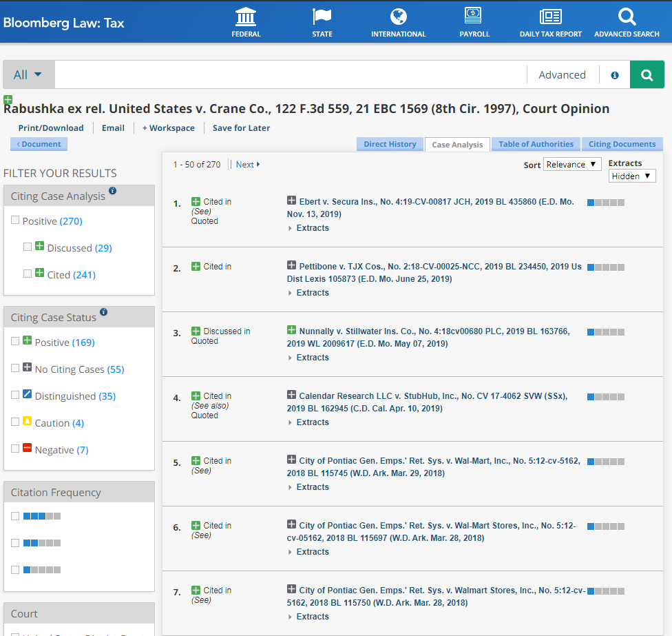672x636 pixels.
Task: Click the Advanced Search magnifier icon
Action: 627,17
